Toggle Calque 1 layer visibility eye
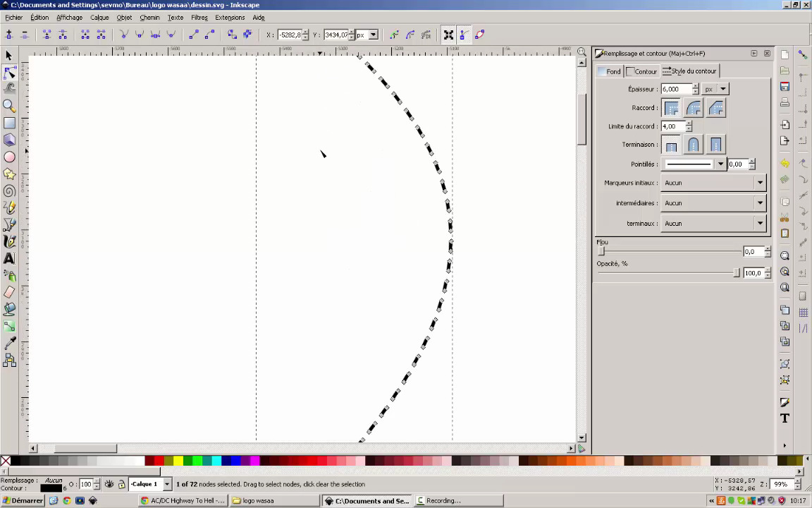812x508 pixels. 109,485
